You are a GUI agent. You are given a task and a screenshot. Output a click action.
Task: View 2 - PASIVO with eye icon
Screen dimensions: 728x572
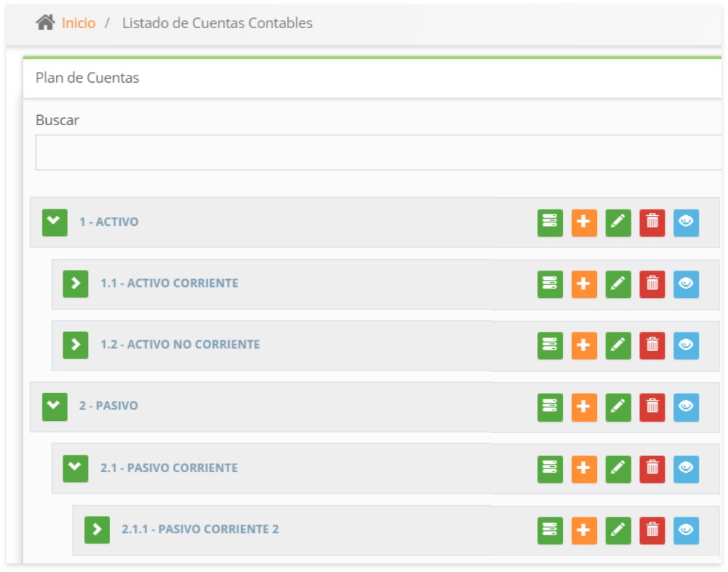[686, 407]
